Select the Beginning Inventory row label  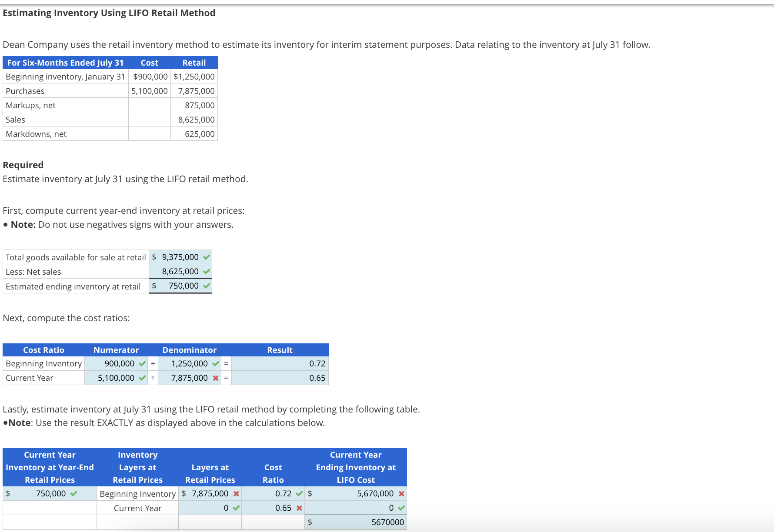(43, 363)
